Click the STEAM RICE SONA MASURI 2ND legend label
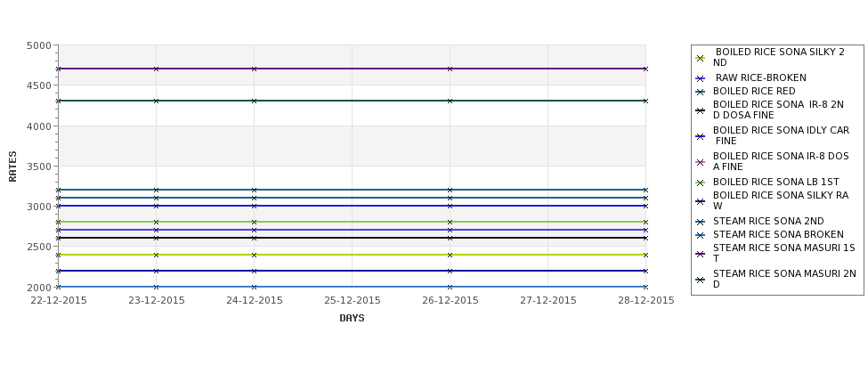 pos(784,279)
